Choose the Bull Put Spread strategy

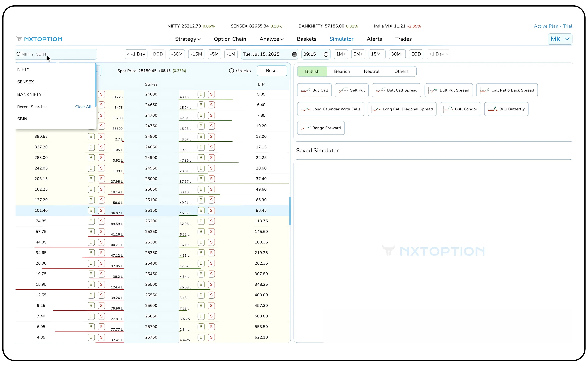click(448, 90)
